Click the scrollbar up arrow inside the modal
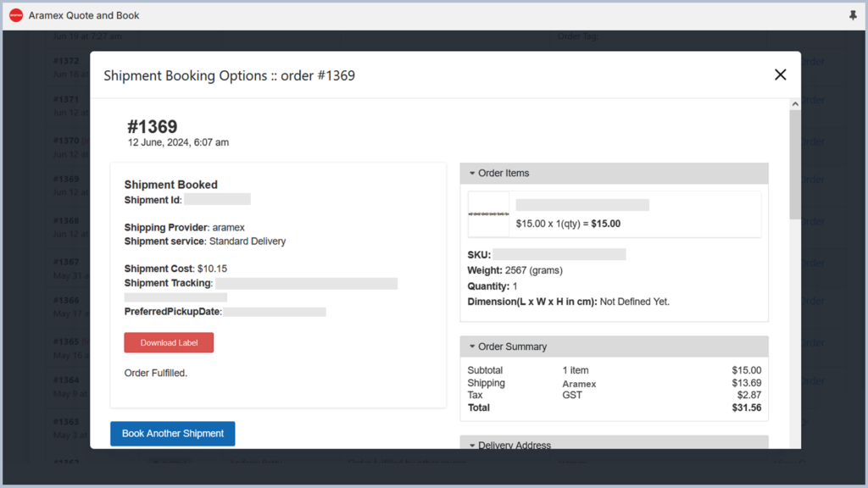Image resolution: width=868 pixels, height=488 pixels. pos(794,103)
